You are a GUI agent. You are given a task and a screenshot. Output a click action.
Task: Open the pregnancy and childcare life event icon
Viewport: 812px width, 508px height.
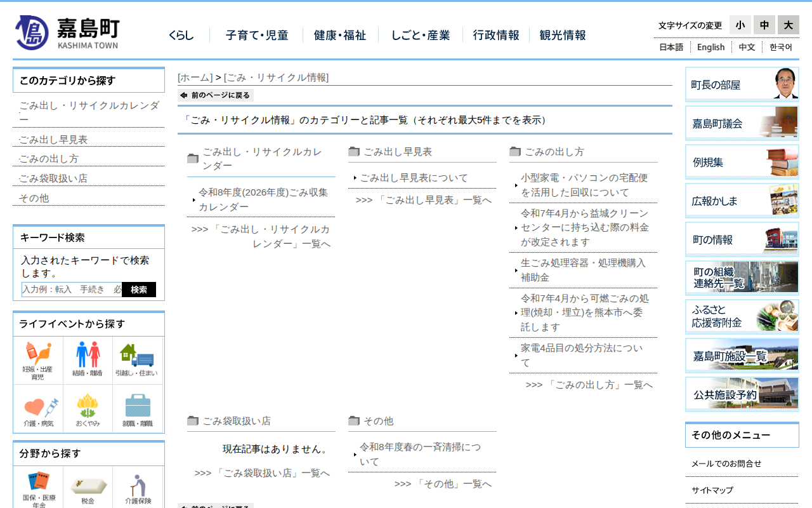click(x=38, y=360)
